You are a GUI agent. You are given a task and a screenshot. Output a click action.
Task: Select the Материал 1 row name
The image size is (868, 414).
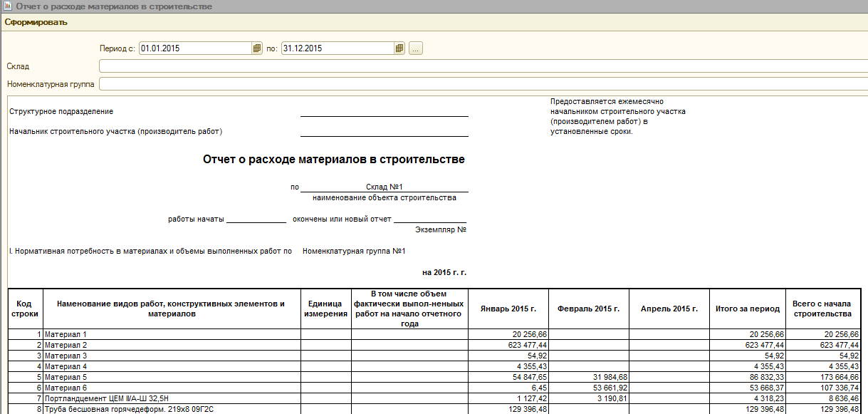pyautogui.click(x=66, y=334)
